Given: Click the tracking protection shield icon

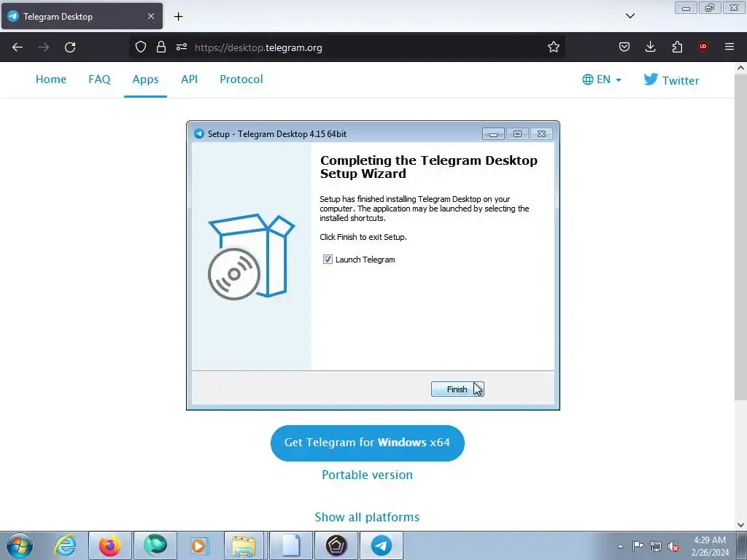Looking at the screenshot, I should click(141, 47).
